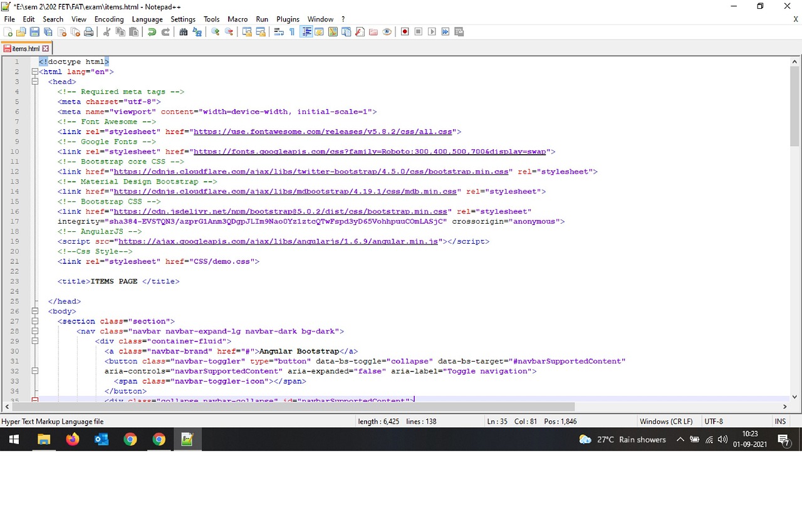Close the items.html tab with its X
The image size is (802, 532).
click(45, 48)
